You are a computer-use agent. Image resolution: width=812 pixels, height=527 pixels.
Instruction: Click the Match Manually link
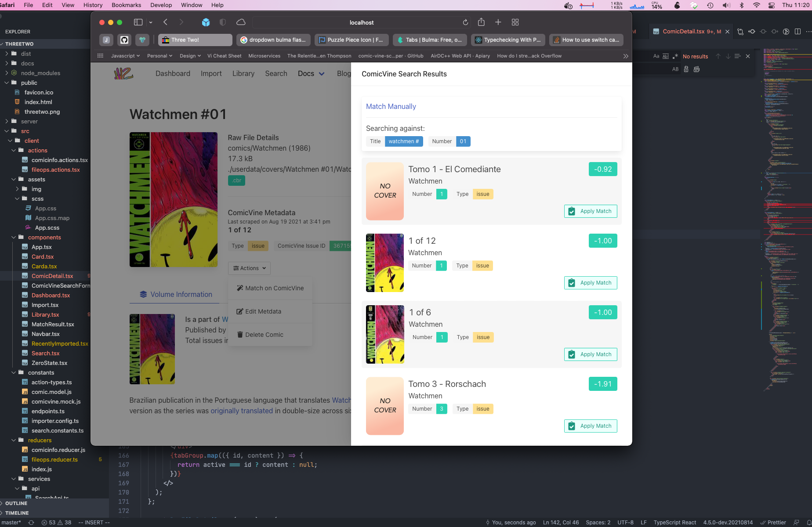(391, 107)
